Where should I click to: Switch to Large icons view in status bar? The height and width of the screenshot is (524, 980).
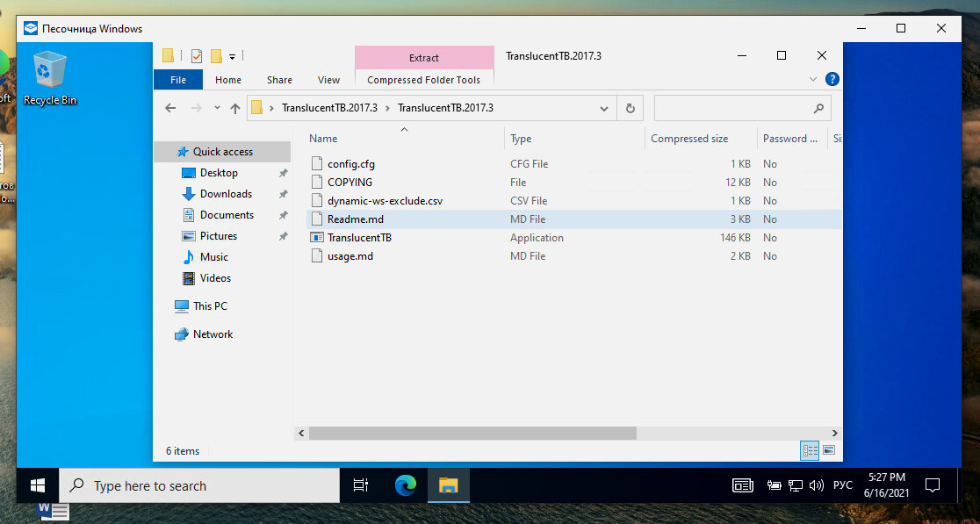pyautogui.click(x=829, y=450)
